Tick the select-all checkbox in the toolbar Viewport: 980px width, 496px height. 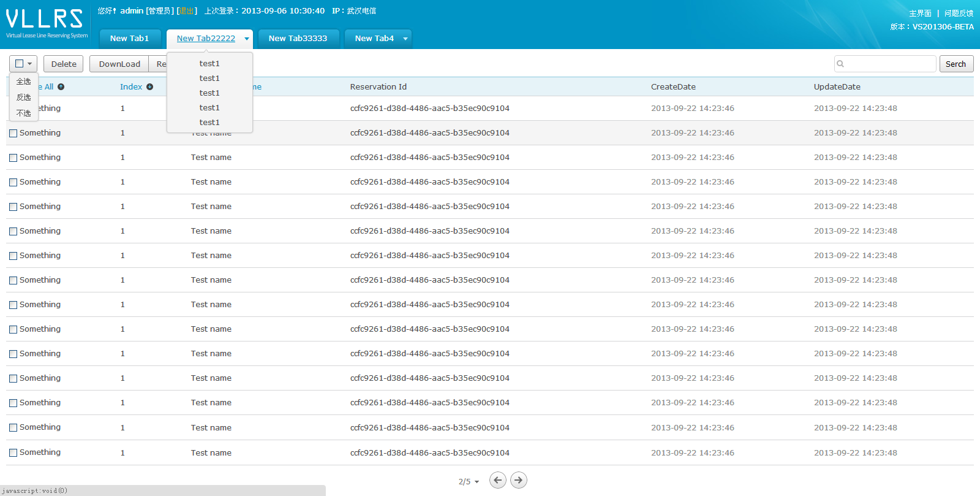click(x=19, y=64)
